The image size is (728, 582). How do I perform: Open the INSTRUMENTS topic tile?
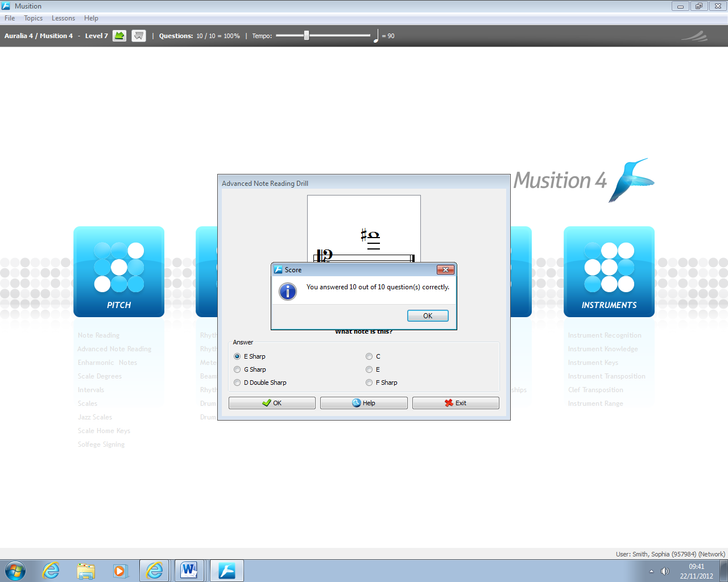[x=609, y=272]
